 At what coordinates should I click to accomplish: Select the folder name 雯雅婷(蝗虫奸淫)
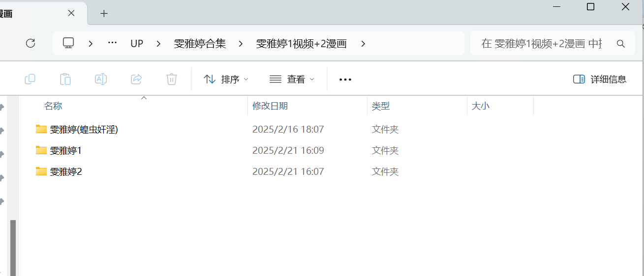click(84, 130)
